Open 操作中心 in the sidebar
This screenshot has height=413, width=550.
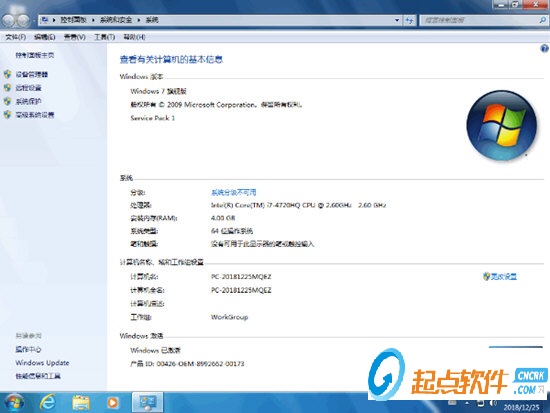tap(28, 349)
